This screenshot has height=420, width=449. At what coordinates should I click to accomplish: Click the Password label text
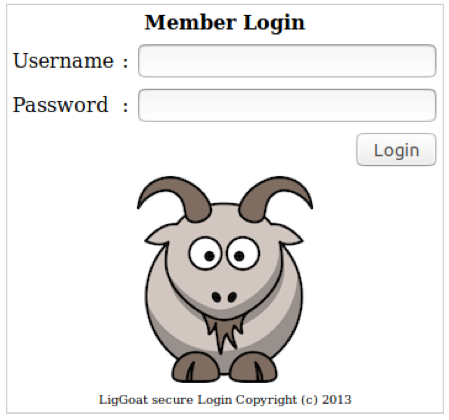pyautogui.click(x=61, y=105)
